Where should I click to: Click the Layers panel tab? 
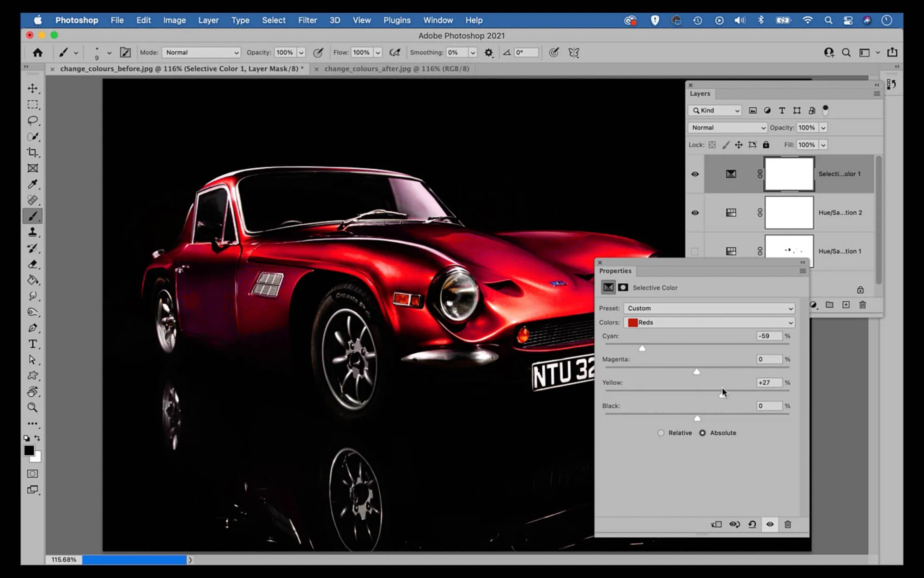click(x=700, y=93)
